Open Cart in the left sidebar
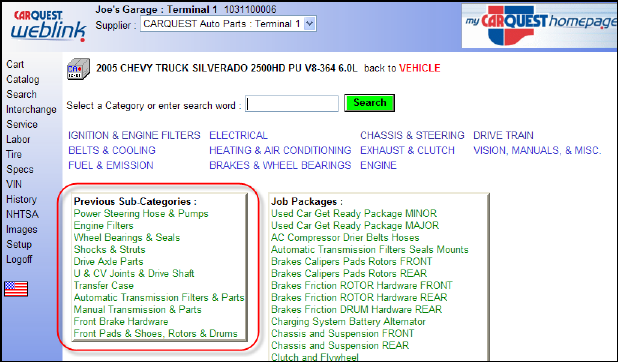 tap(15, 64)
